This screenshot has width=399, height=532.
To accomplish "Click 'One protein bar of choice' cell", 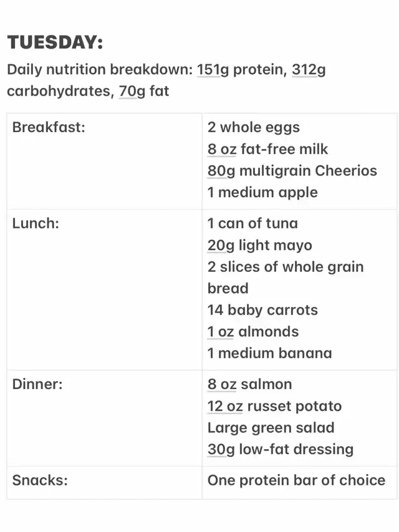I will click(296, 480).
